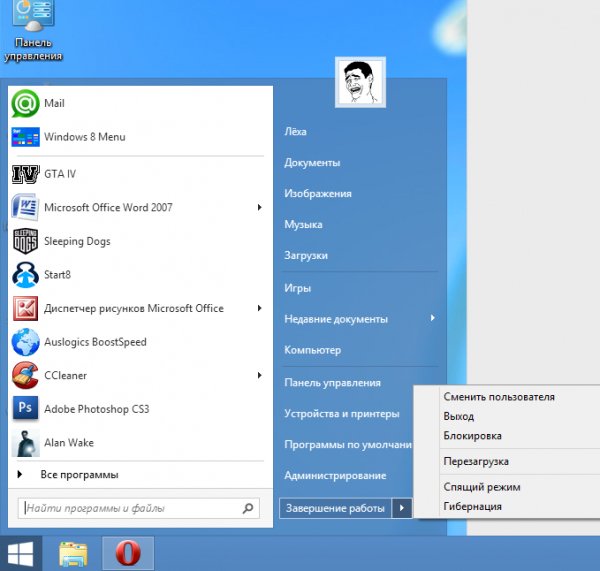Choose Сменить пользователя option
This screenshot has height=571, width=600.
pos(499,397)
